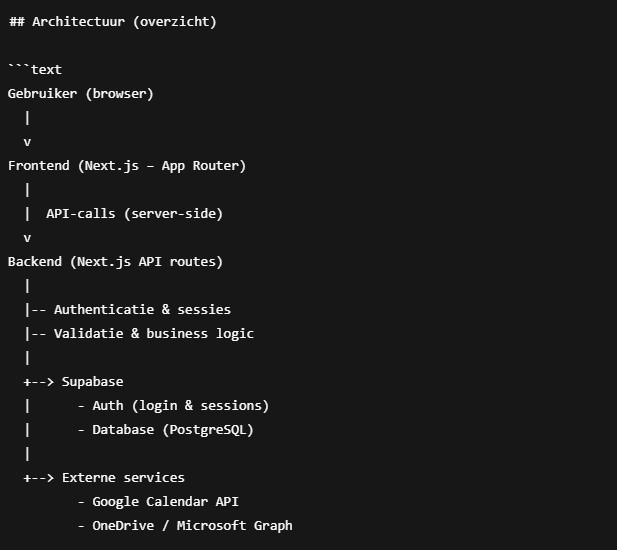Screen dimensions: 617x550
Task: Click the "+-->" arrow before Supabase
Action: (38, 381)
